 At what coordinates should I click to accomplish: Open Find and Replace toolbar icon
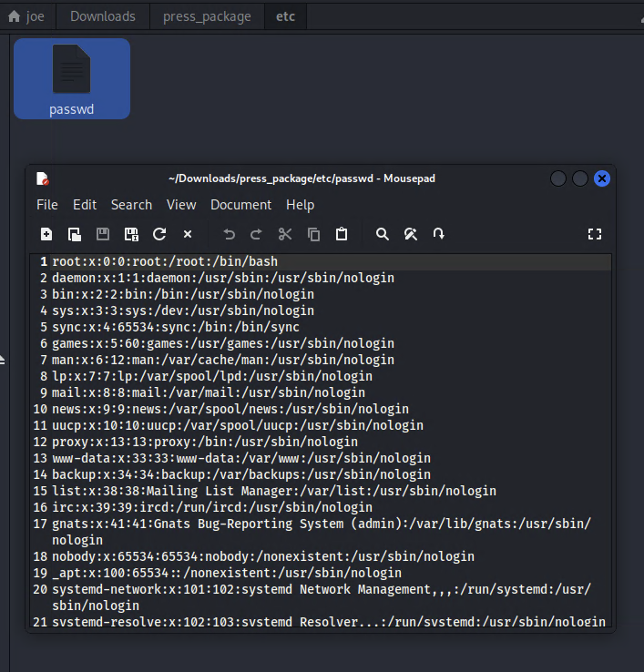411,234
